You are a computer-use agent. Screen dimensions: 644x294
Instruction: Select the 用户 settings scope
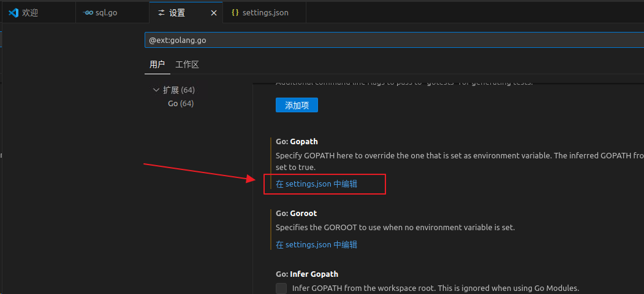(x=157, y=64)
